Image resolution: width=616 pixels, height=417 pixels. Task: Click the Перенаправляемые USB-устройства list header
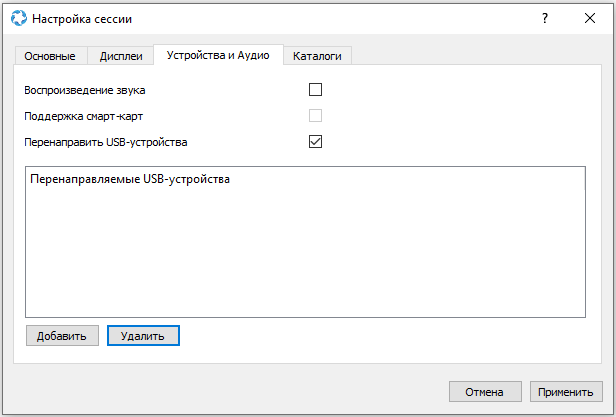(x=130, y=180)
